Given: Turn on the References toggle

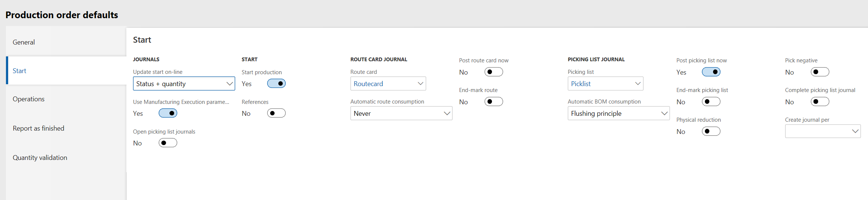Looking at the screenshot, I should coord(276,113).
